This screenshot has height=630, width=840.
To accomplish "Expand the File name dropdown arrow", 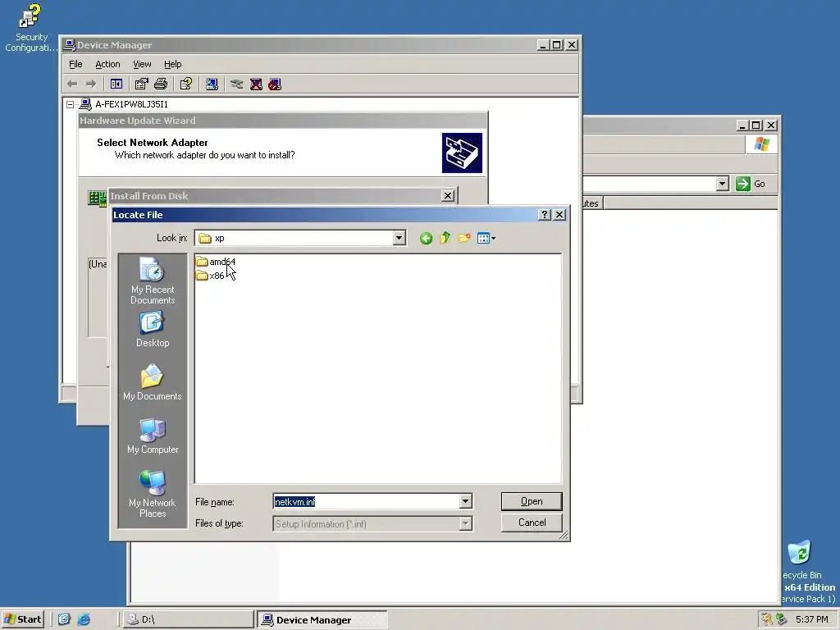I will point(465,501).
